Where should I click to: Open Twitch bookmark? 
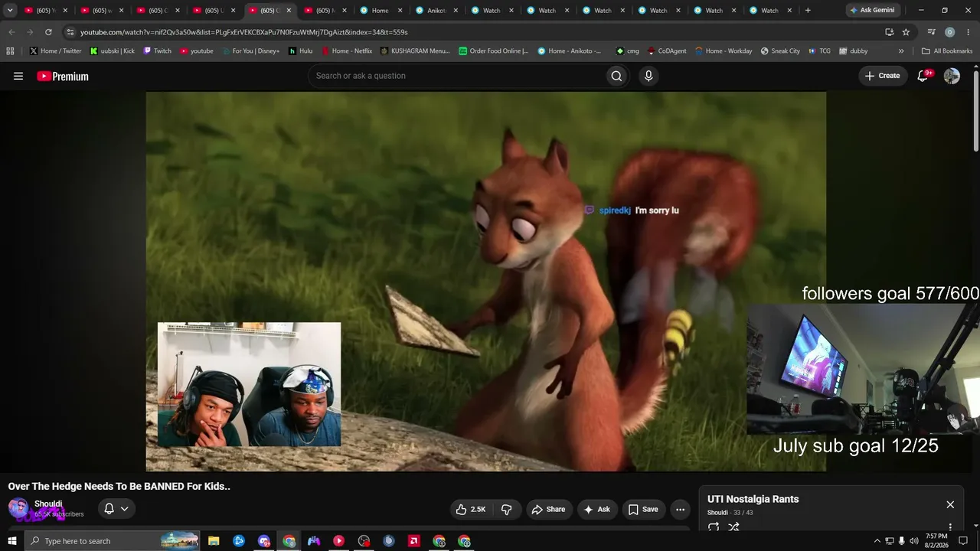pyautogui.click(x=157, y=51)
